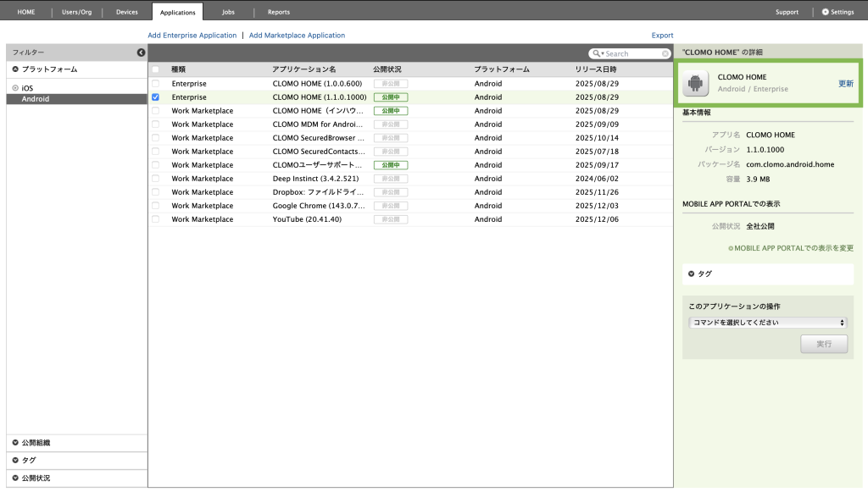
Task: Click the Export link
Action: 662,36
